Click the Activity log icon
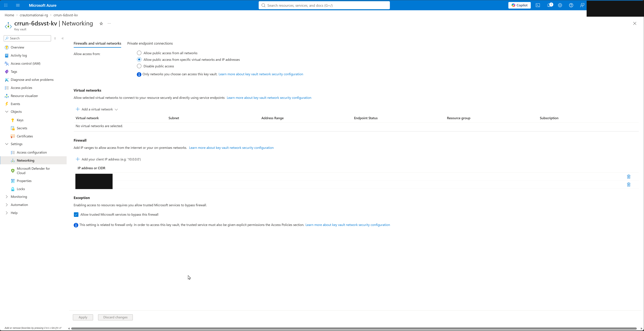This screenshot has width=644, height=331. pyautogui.click(x=7, y=56)
